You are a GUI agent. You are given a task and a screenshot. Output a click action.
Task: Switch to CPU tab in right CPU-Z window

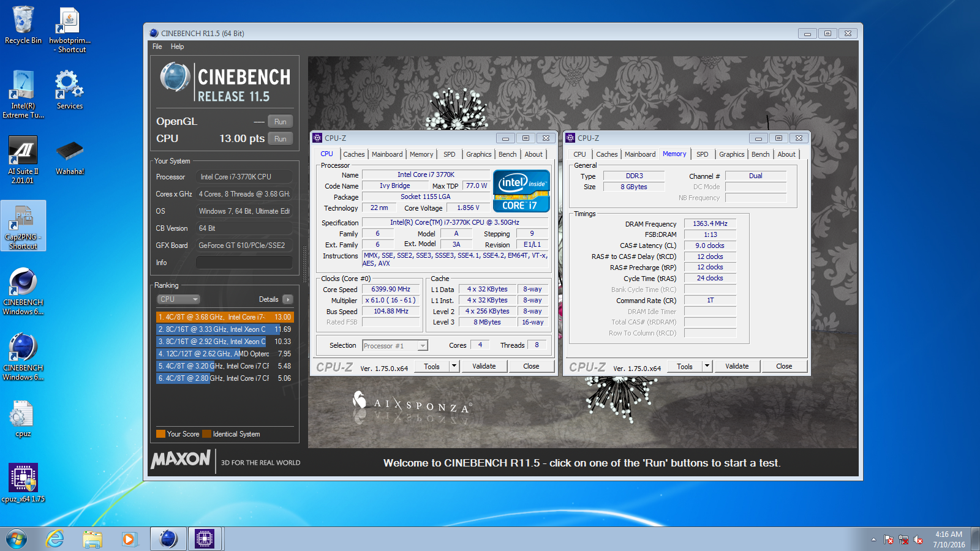[579, 154]
